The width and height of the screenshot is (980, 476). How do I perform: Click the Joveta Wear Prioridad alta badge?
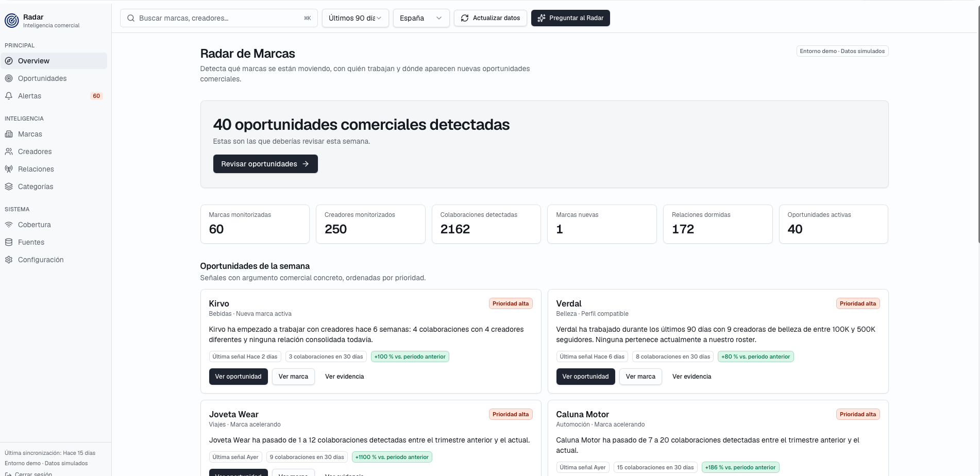coord(511,414)
